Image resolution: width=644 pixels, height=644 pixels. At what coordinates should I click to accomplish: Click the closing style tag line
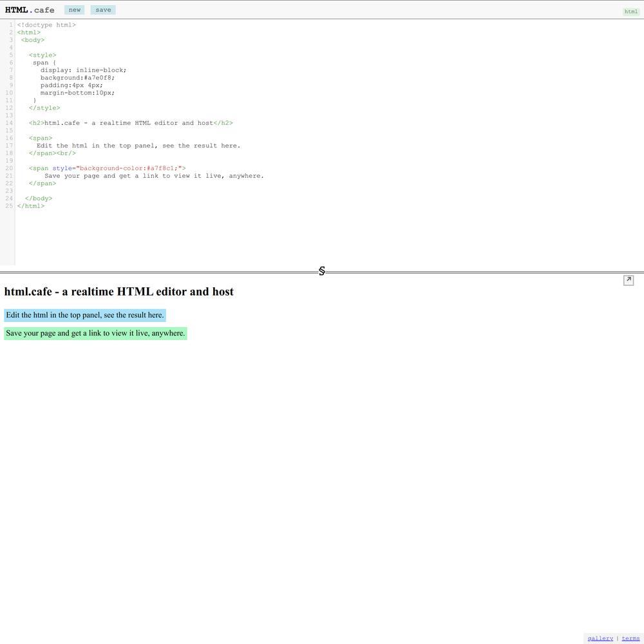click(x=44, y=108)
